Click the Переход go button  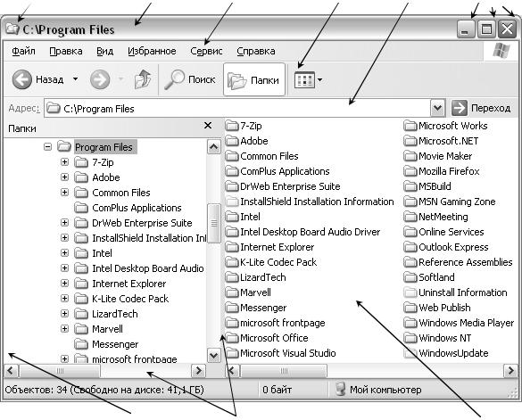[481, 108]
